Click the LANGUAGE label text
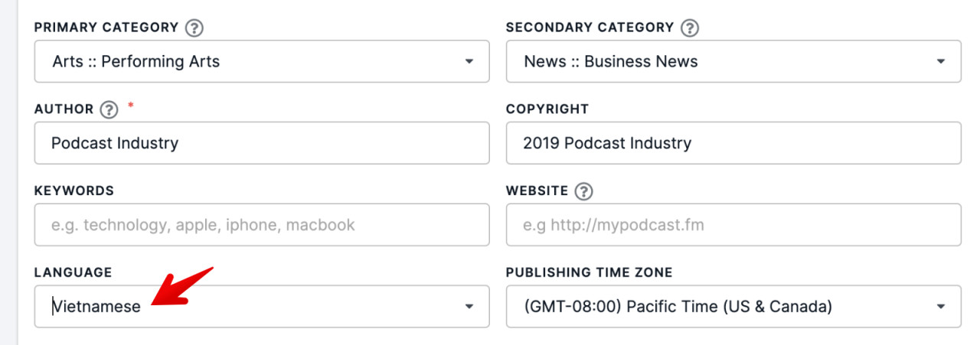 (x=73, y=272)
